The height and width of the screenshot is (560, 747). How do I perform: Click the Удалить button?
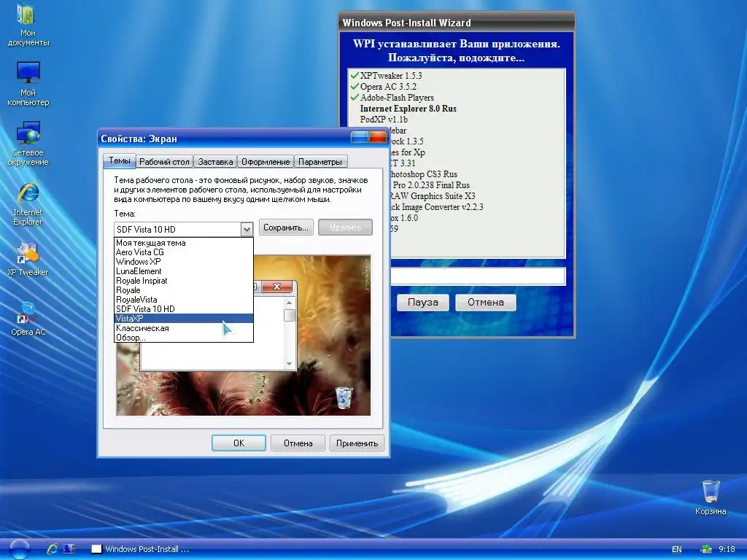pos(345,227)
